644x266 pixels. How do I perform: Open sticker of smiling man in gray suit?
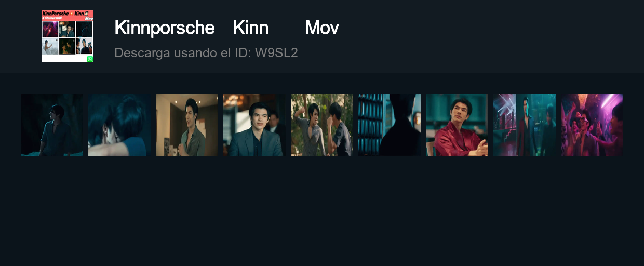point(254,125)
